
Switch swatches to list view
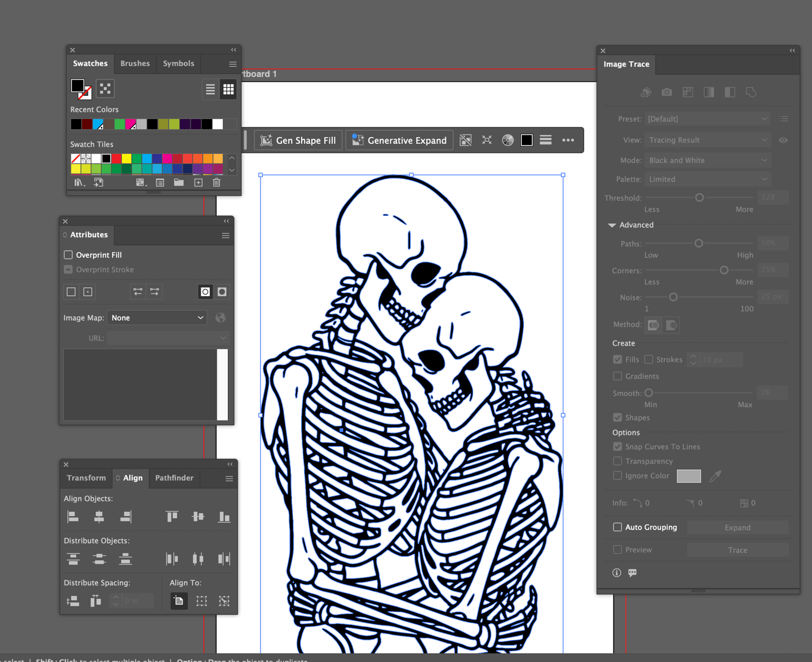pos(210,89)
